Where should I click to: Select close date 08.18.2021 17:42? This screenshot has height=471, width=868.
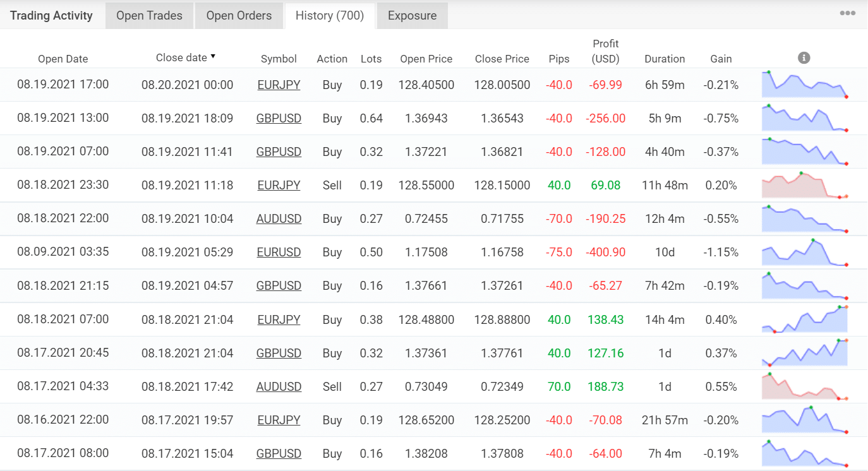187,386
